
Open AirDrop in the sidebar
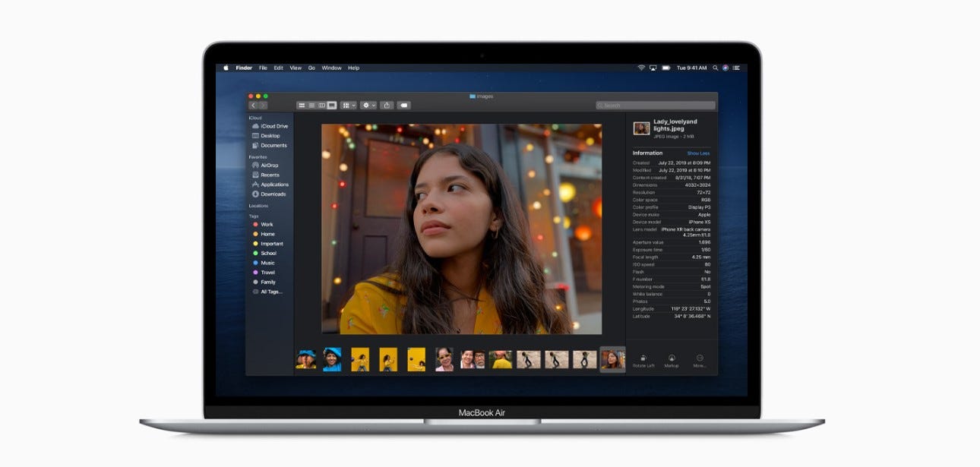point(266,165)
